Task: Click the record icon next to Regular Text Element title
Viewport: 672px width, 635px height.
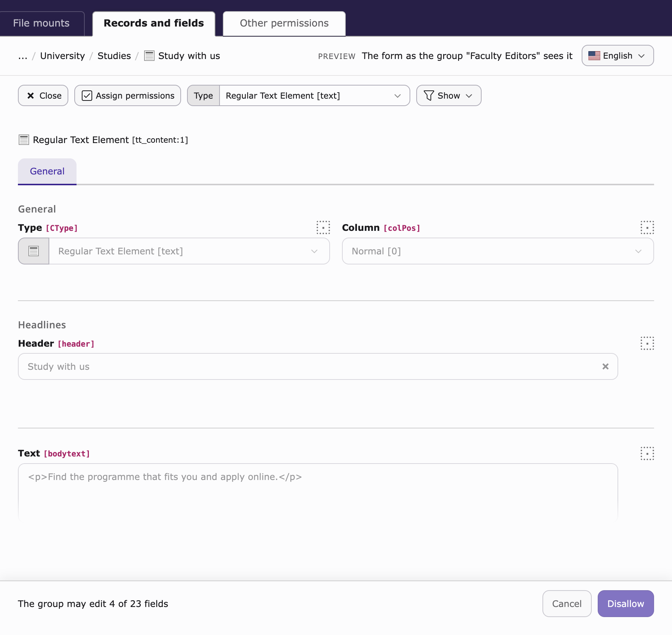Action: 24,140
